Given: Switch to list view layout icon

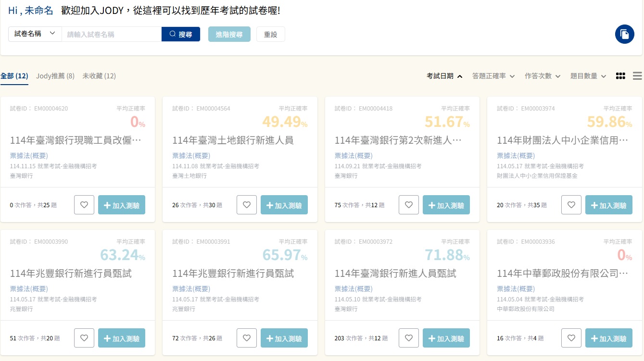Looking at the screenshot, I should click(x=637, y=76).
